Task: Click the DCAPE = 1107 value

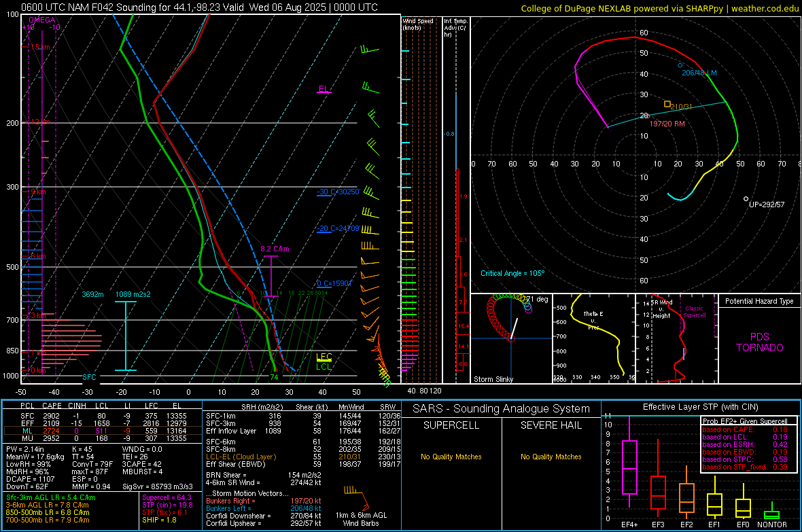Action: [30, 479]
